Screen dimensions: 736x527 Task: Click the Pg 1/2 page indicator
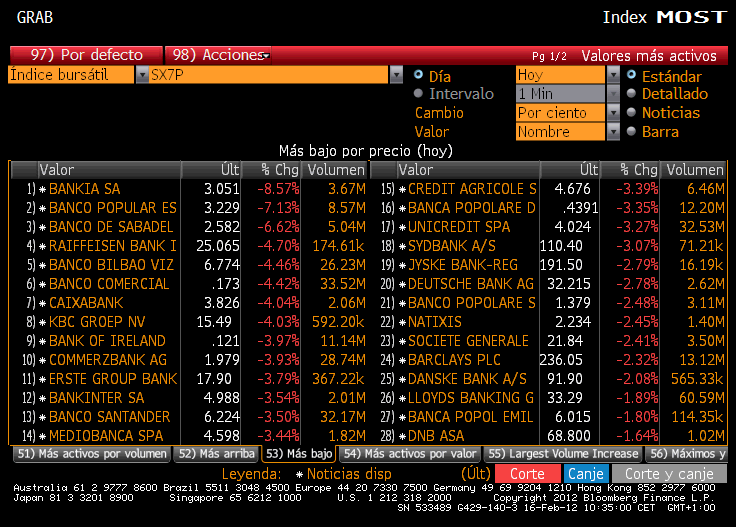549,56
